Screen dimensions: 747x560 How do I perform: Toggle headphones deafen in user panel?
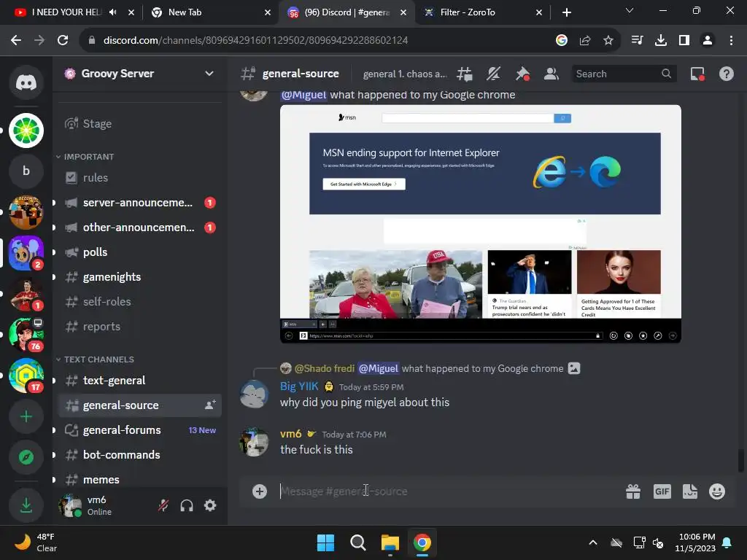[x=187, y=505]
